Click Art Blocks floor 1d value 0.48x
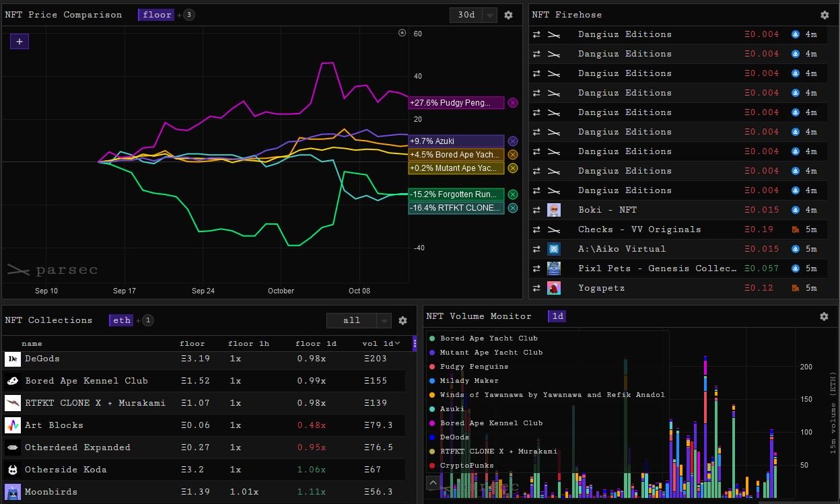 pyautogui.click(x=312, y=425)
